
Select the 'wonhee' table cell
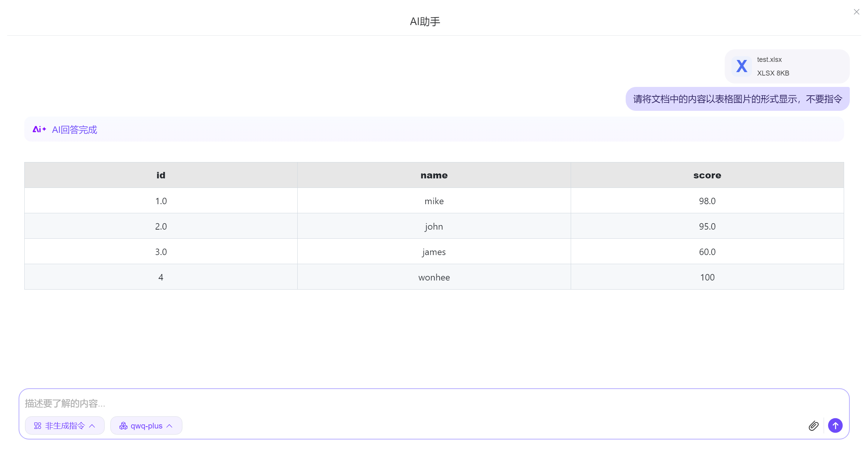[434, 277]
